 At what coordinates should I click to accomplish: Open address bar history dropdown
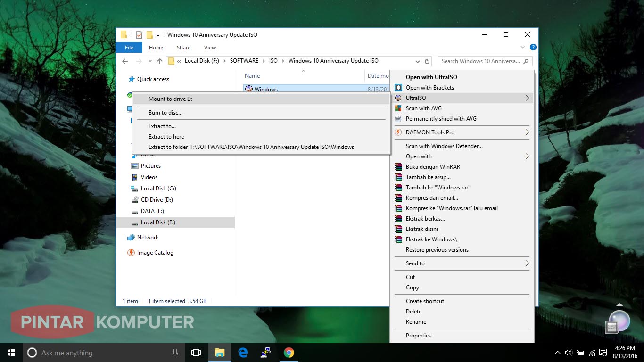coord(418,61)
